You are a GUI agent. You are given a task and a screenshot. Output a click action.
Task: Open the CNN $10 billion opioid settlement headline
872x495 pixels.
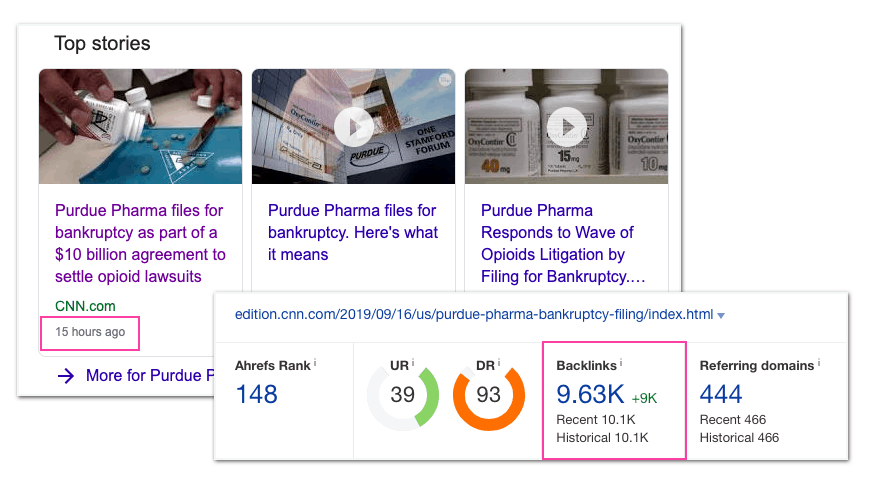[x=140, y=243]
